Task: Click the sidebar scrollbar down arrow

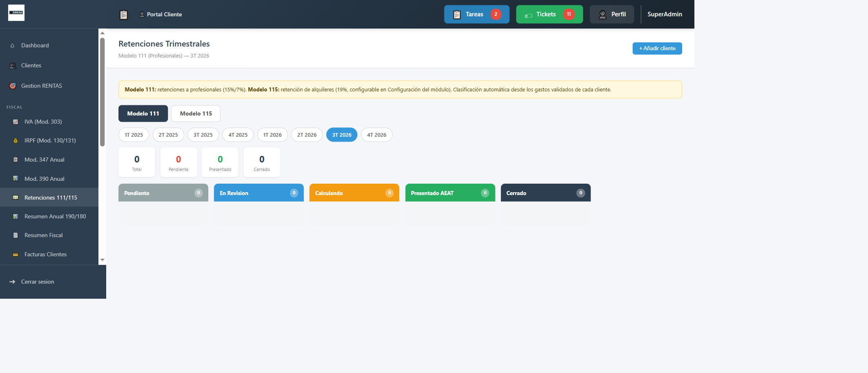Action: click(103, 260)
